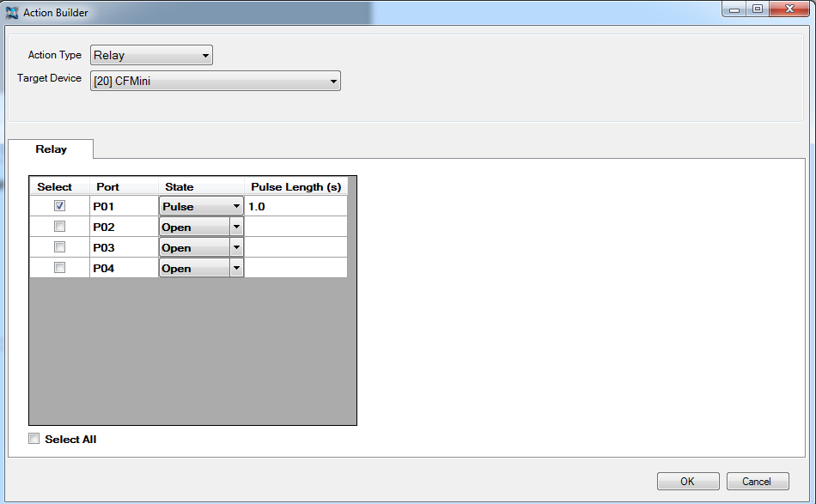Select the P04 row checkbox
This screenshot has width=816, height=504.
pyautogui.click(x=59, y=268)
